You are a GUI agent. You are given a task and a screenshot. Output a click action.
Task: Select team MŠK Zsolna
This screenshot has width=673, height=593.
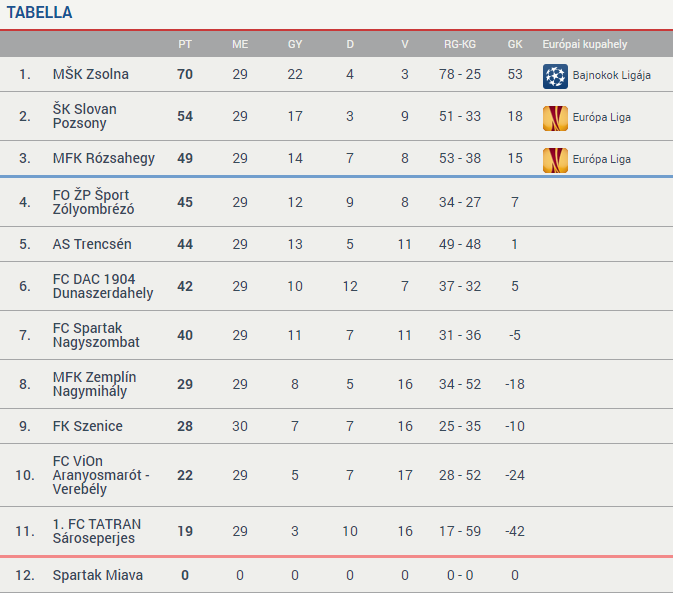pos(91,74)
